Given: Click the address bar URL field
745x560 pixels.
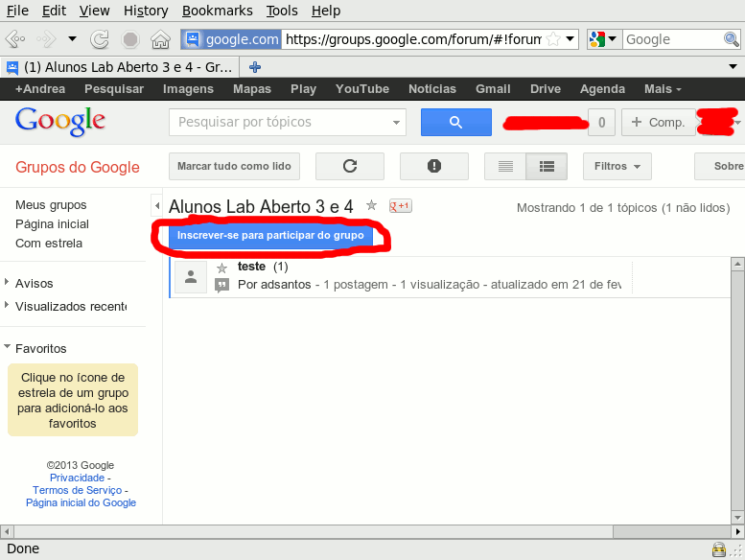Looking at the screenshot, I should (x=413, y=39).
